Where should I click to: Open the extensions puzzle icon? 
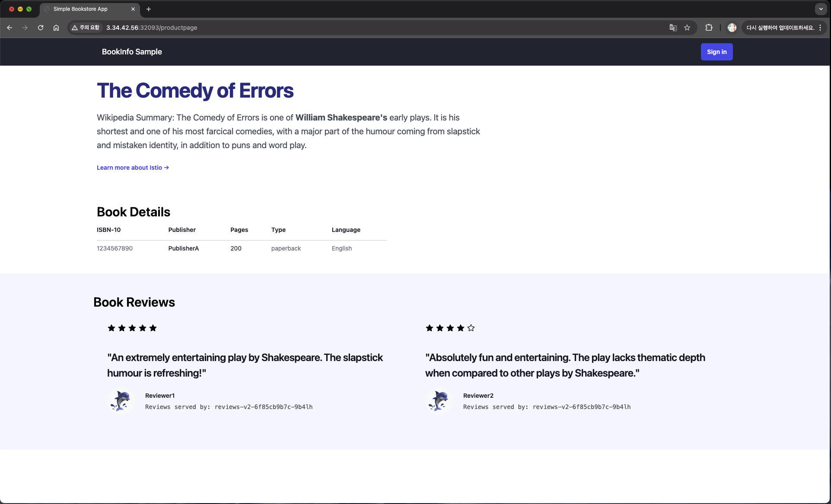[709, 28]
